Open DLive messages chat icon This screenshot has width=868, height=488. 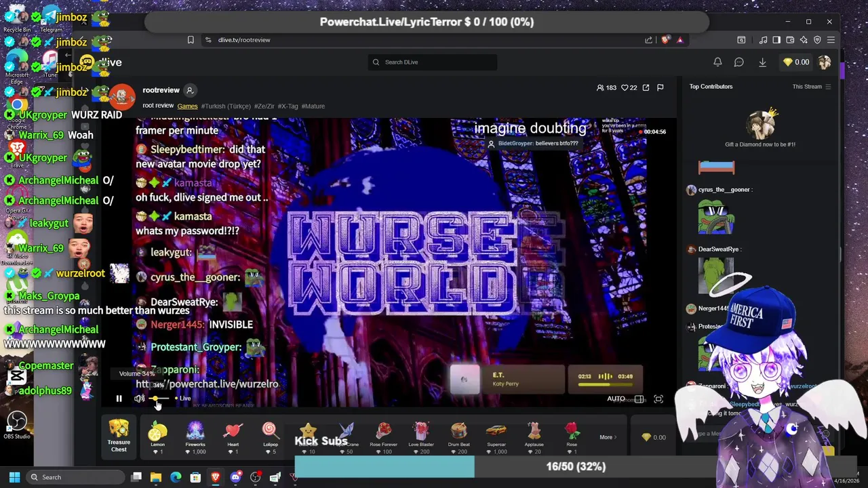click(x=739, y=62)
